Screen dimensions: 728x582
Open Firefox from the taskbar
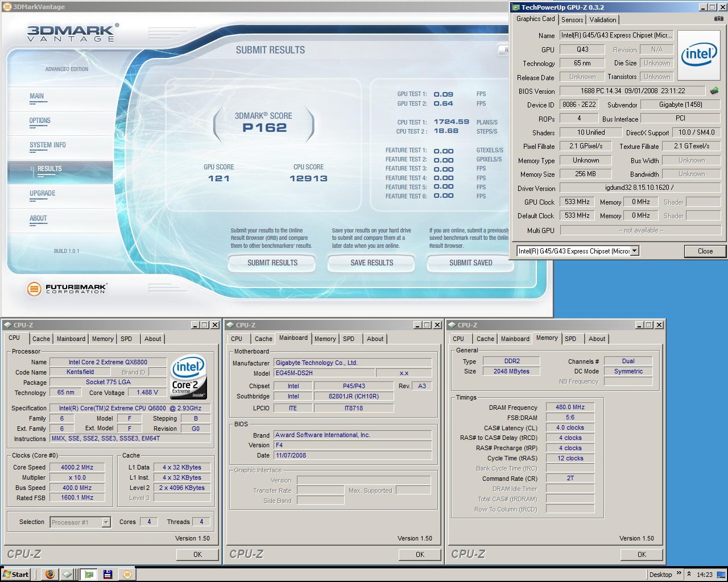point(50,574)
